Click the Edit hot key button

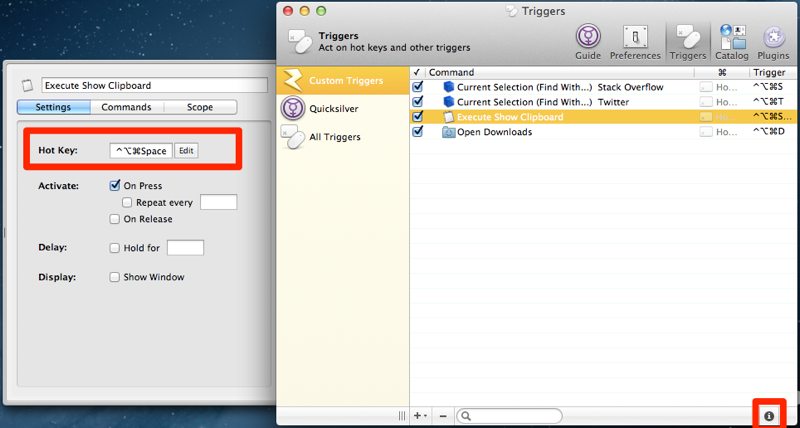186,151
